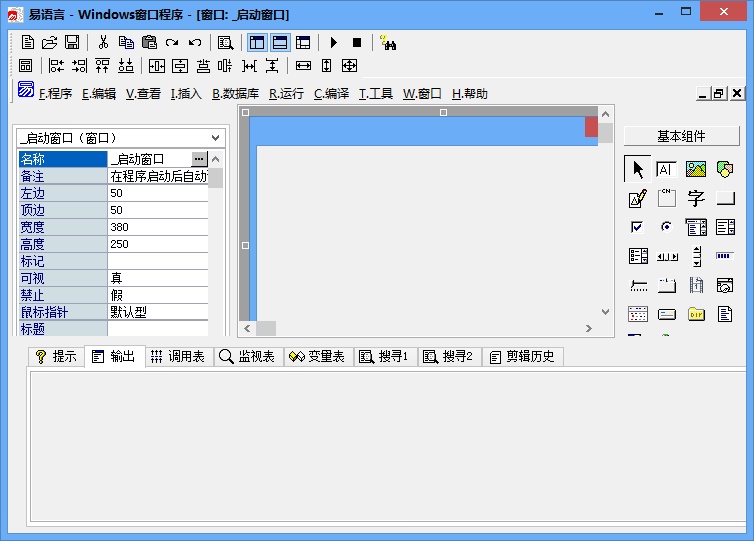
Task: Open the V.查看 menu
Action: click(143, 94)
